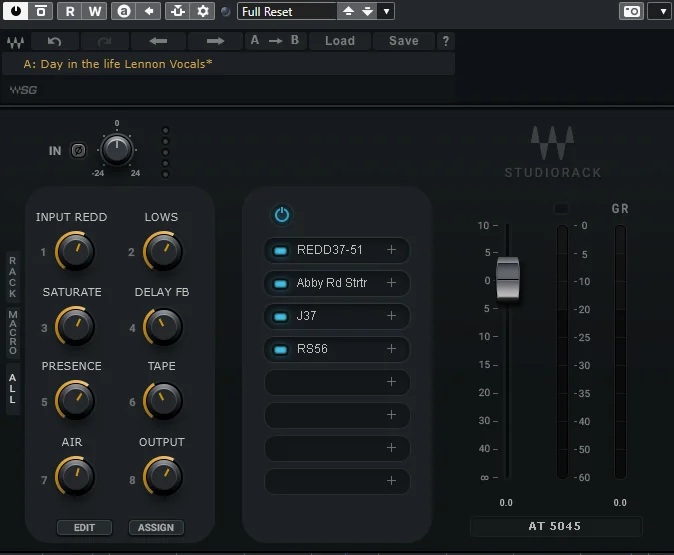Image resolution: width=674 pixels, height=555 pixels.
Task: Open help with the question mark button
Action: coord(446,41)
